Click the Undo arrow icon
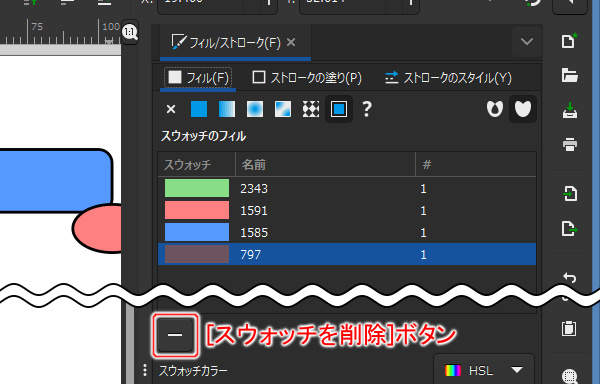600x384 pixels. (570, 277)
